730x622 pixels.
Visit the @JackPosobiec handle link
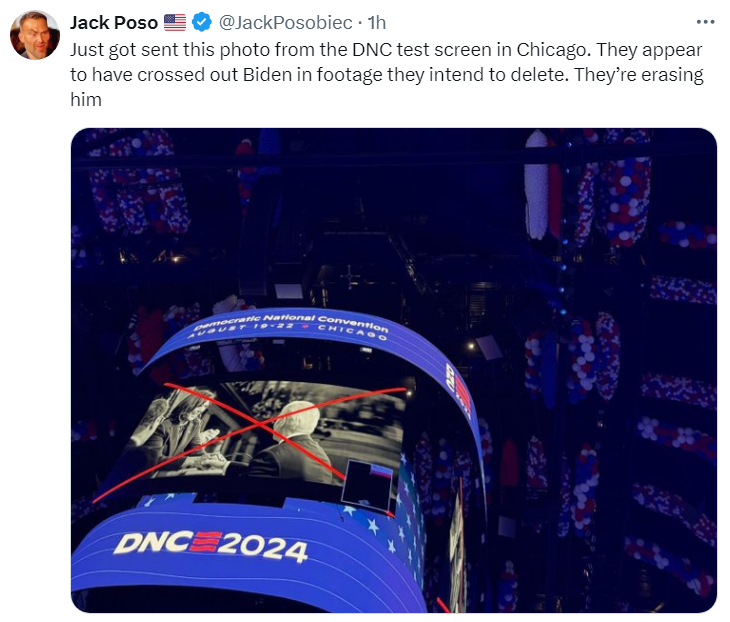285,22
